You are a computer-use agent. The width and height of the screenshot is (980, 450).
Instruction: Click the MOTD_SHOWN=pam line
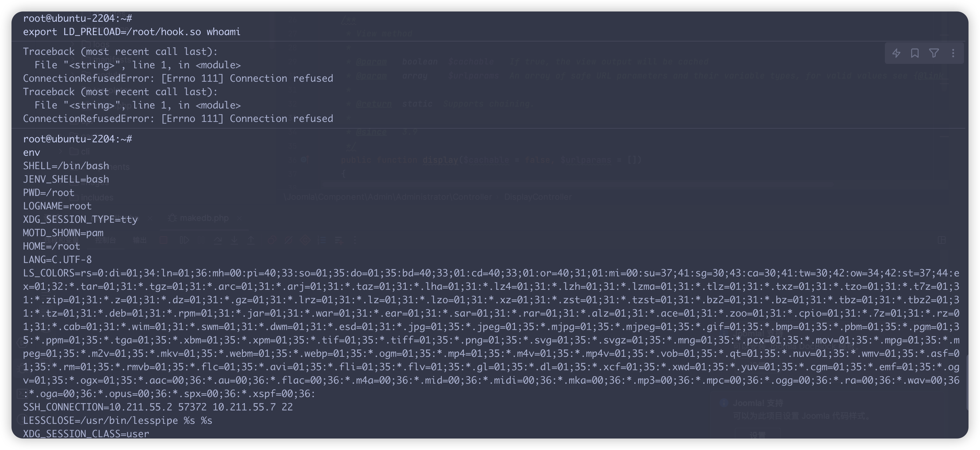pos(63,233)
